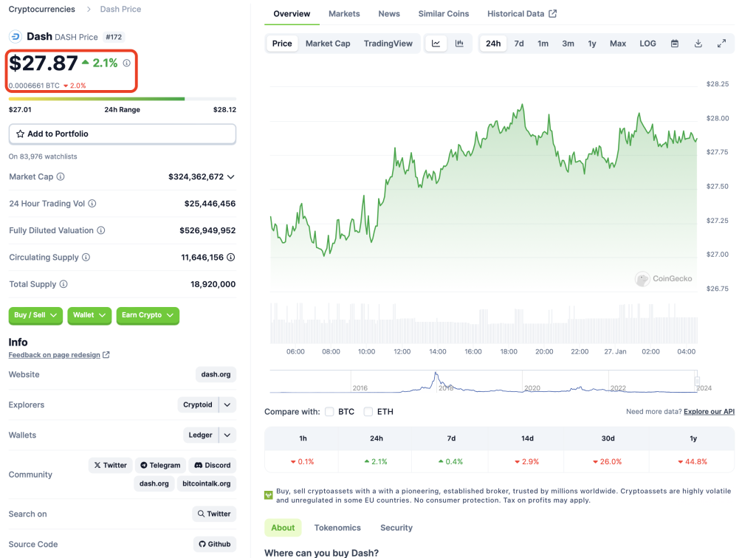Tick the ETH compare checkbox
756x558 pixels.
pos(368,412)
